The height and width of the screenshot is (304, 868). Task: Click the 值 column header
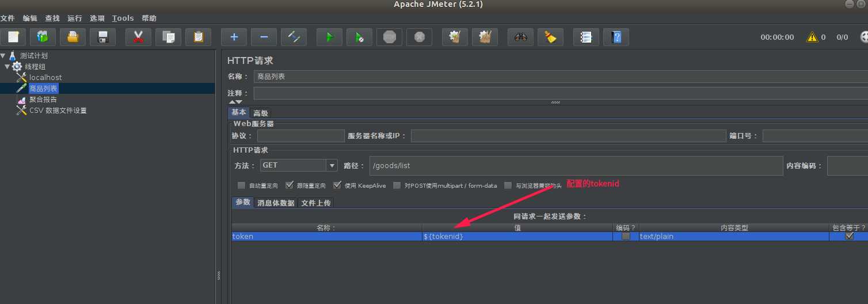(517, 227)
